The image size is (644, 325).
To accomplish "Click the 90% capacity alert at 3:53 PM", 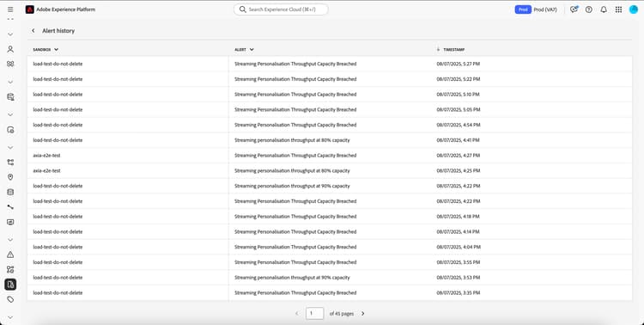I will (x=292, y=277).
